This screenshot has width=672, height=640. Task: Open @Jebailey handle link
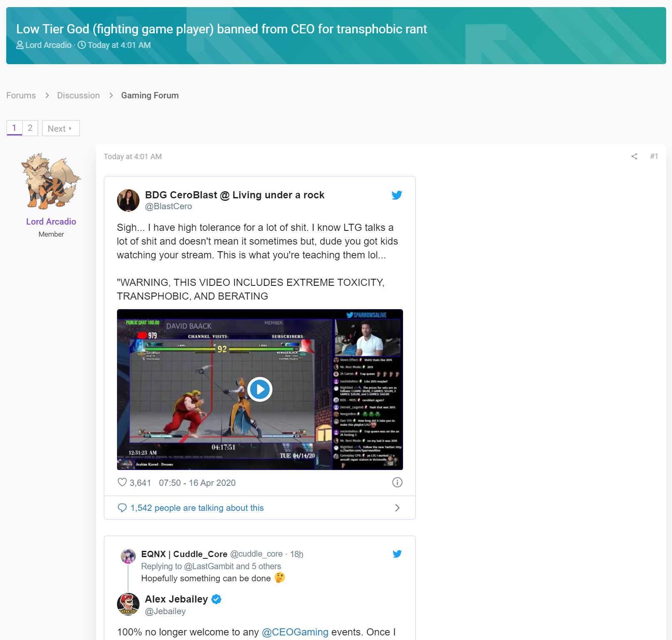(x=165, y=611)
